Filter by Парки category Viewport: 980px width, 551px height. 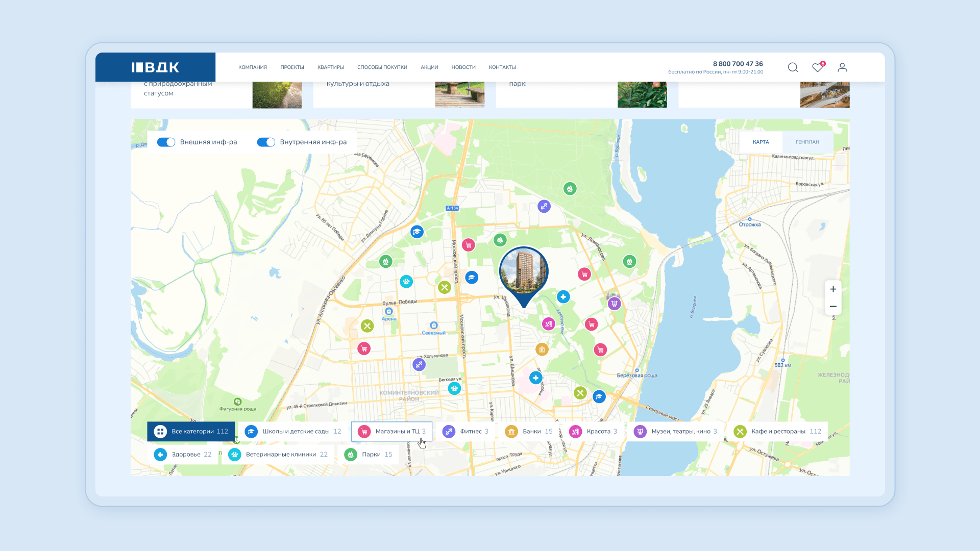click(x=369, y=455)
